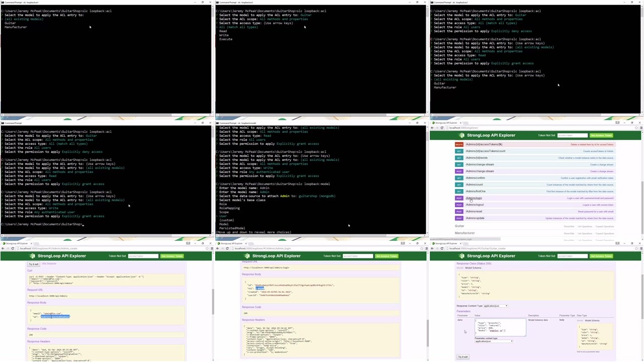
Task: Click back arrow in Admin_create explorer browser
Action: pos(3,248)
